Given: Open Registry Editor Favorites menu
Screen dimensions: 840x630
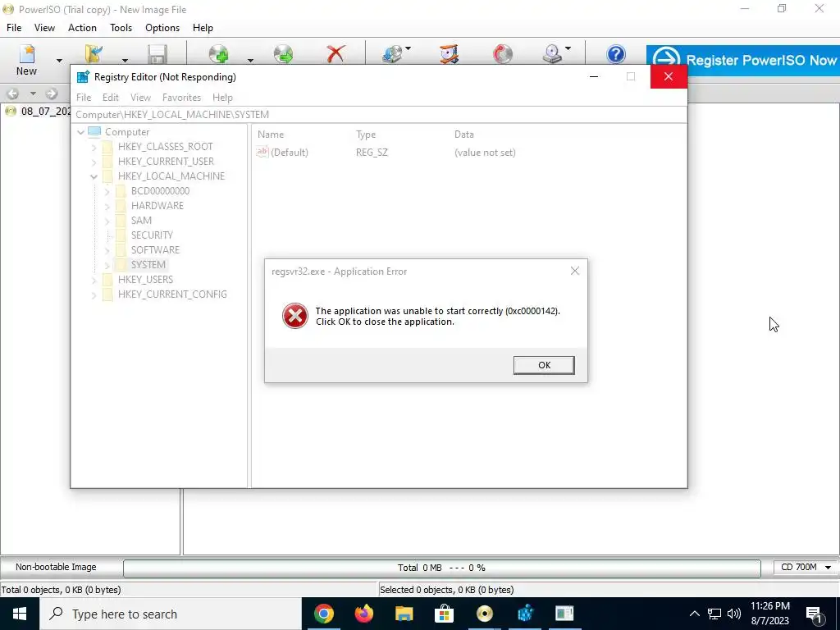Looking at the screenshot, I should point(181,98).
